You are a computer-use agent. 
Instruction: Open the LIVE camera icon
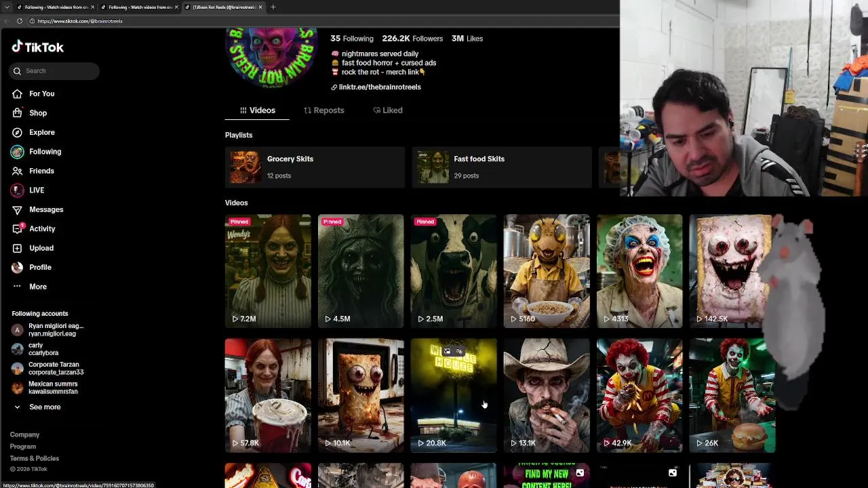(17, 190)
